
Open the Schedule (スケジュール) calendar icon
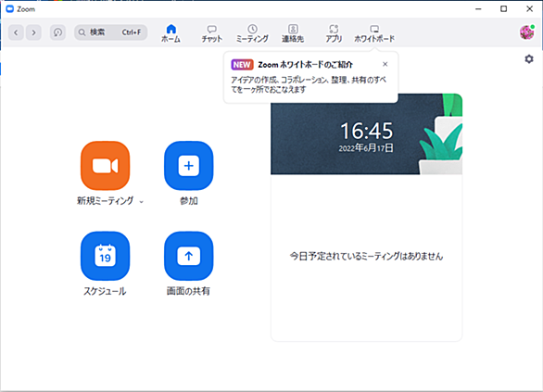pos(106,256)
